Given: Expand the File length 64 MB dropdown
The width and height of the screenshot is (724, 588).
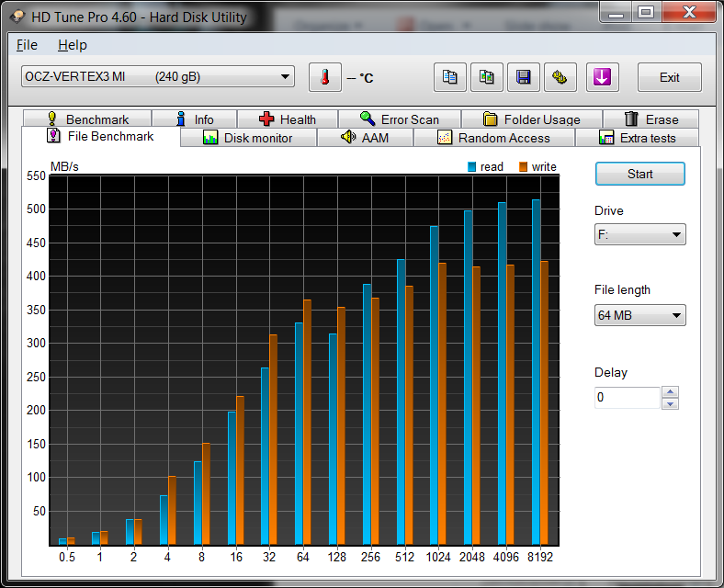Looking at the screenshot, I should [639, 315].
